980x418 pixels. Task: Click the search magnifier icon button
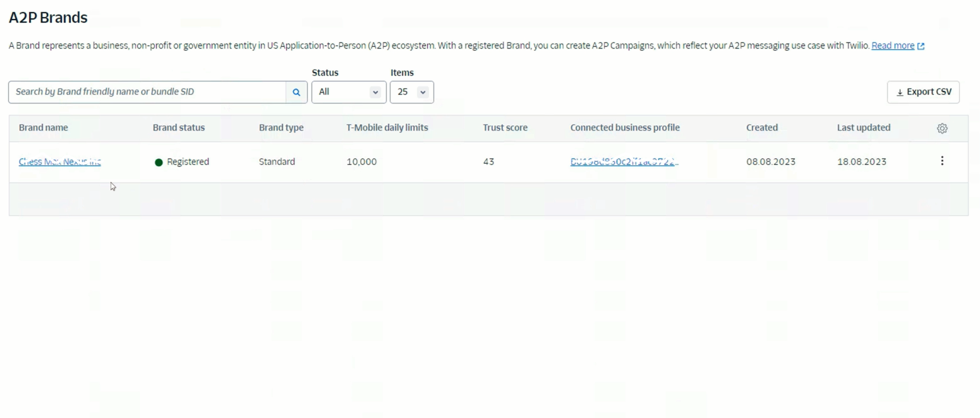pos(296,92)
